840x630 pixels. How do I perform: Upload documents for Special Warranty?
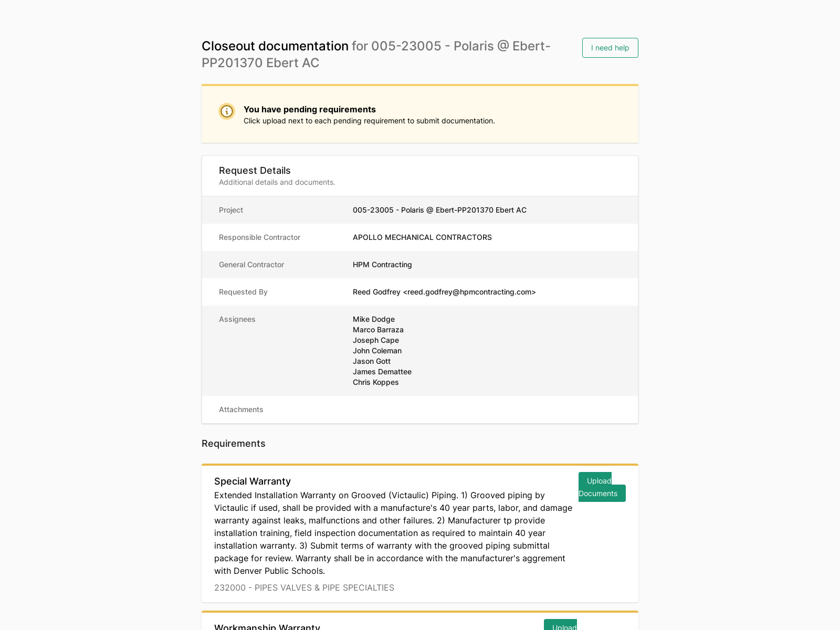[x=602, y=487]
